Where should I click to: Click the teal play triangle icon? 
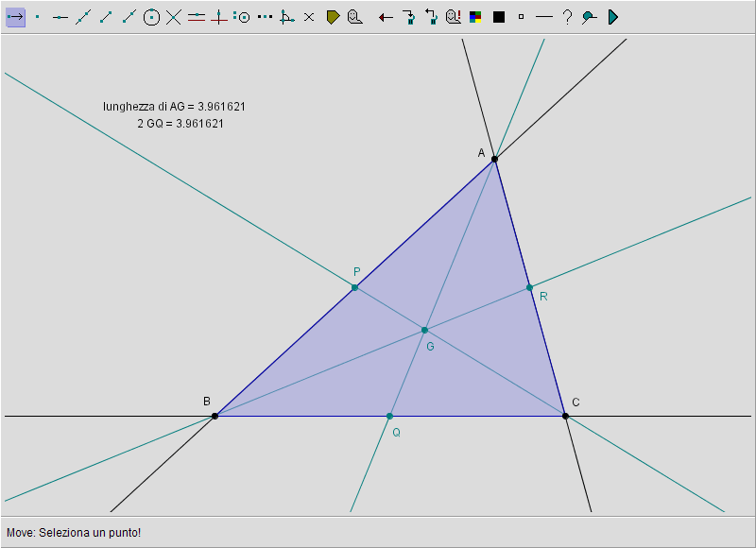612,17
